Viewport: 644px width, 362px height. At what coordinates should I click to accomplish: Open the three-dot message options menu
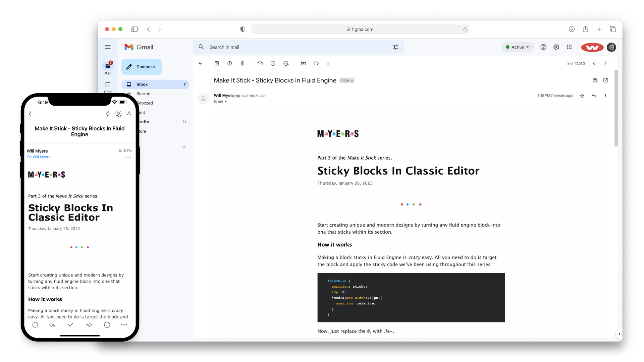coord(606,96)
